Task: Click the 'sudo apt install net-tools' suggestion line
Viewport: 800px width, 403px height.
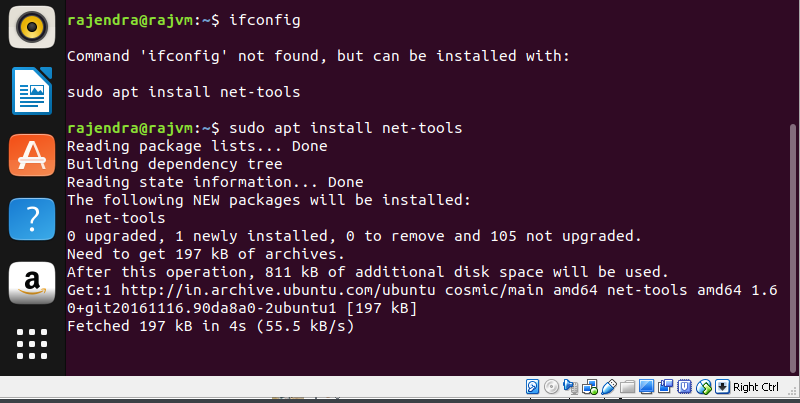Action: 183,92
